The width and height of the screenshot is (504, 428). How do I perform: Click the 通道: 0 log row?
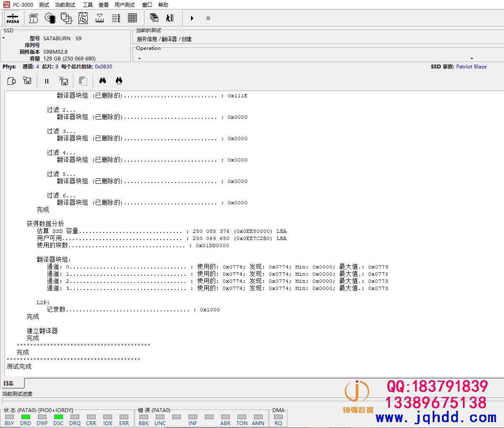217,267
